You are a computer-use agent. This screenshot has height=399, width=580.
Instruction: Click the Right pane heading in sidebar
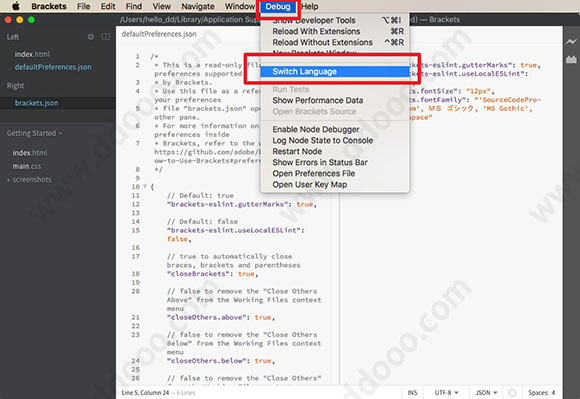(15, 85)
